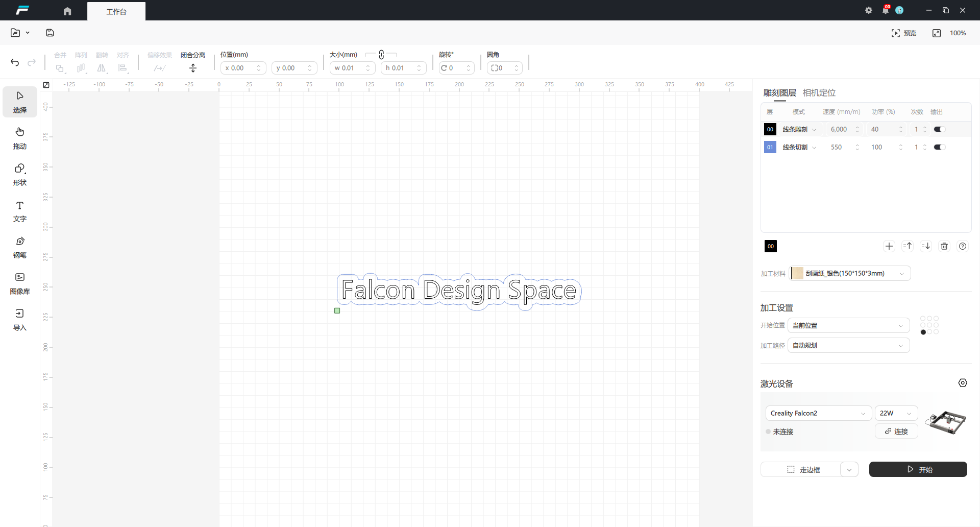Switch to the 工作台 tab
Viewport: 980px width, 527px height.
116,11
